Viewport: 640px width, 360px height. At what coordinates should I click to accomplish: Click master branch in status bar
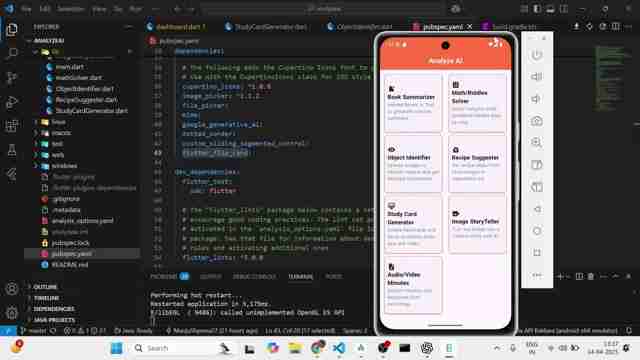[33, 331]
